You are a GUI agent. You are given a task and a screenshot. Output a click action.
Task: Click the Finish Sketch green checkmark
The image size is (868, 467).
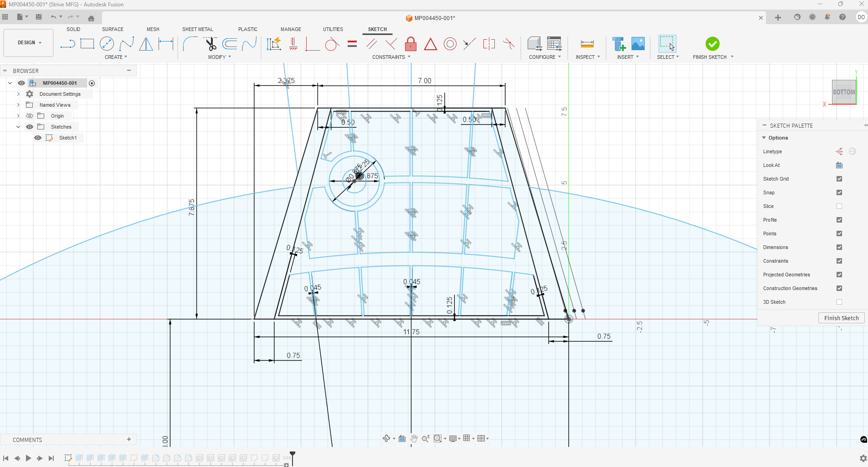(x=712, y=44)
